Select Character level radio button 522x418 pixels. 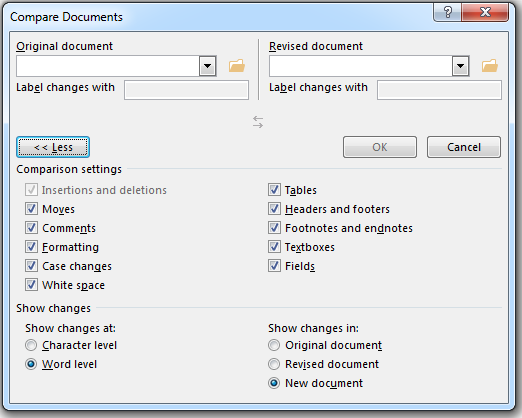pos(31,345)
